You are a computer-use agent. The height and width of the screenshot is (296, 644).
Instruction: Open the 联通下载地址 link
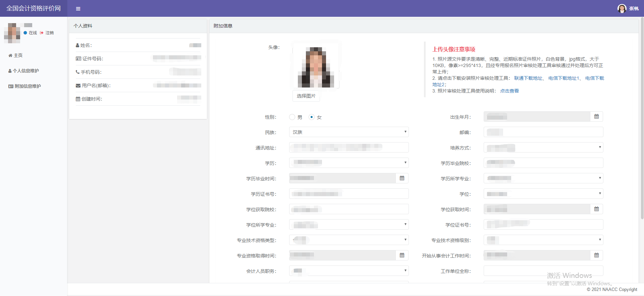(x=528, y=78)
